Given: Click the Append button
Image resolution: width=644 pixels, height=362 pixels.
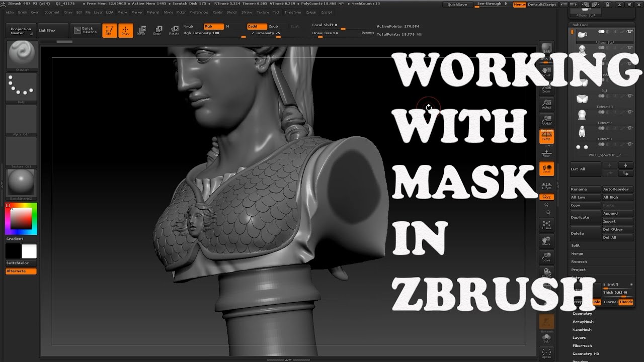Looking at the screenshot, I should [617, 214].
